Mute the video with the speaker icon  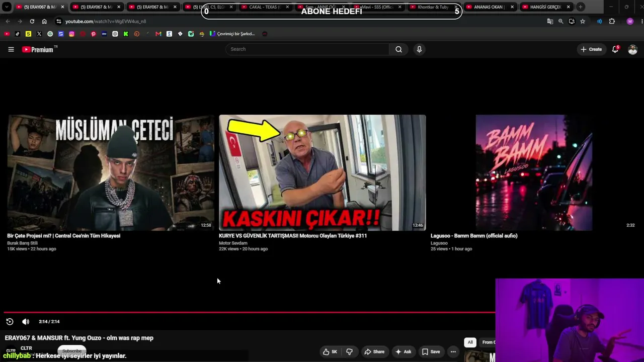point(26,322)
